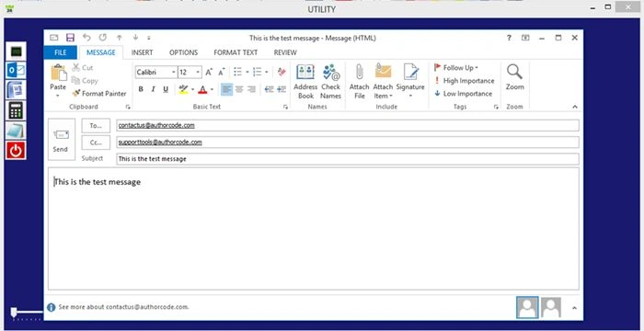Switch to the REVIEW tab

point(285,52)
